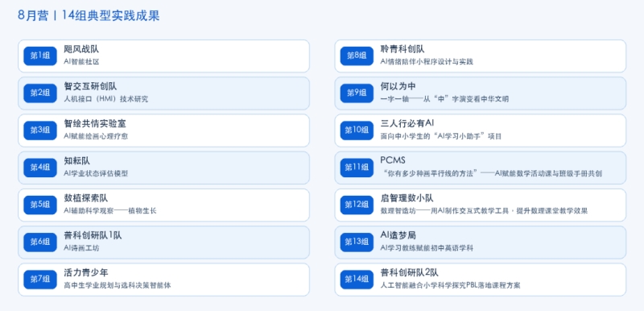Click project text AI赋能绘画心理疗愈

(x=96, y=136)
